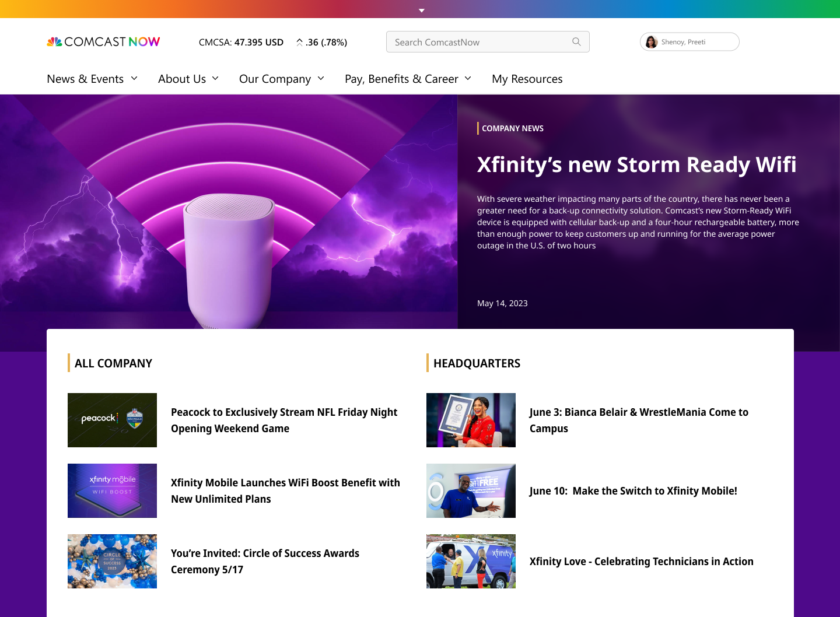The width and height of the screenshot is (840, 617).
Task: Click the CMCSA 47.395 USD stock price
Action: pos(241,42)
